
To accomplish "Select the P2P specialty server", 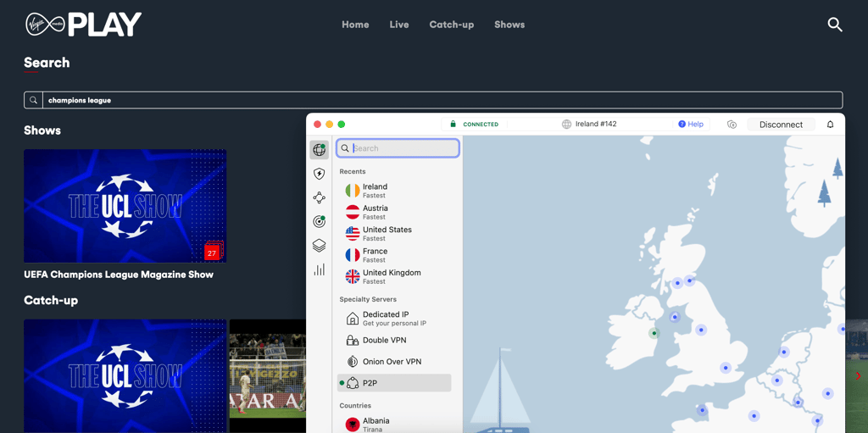I will click(394, 383).
